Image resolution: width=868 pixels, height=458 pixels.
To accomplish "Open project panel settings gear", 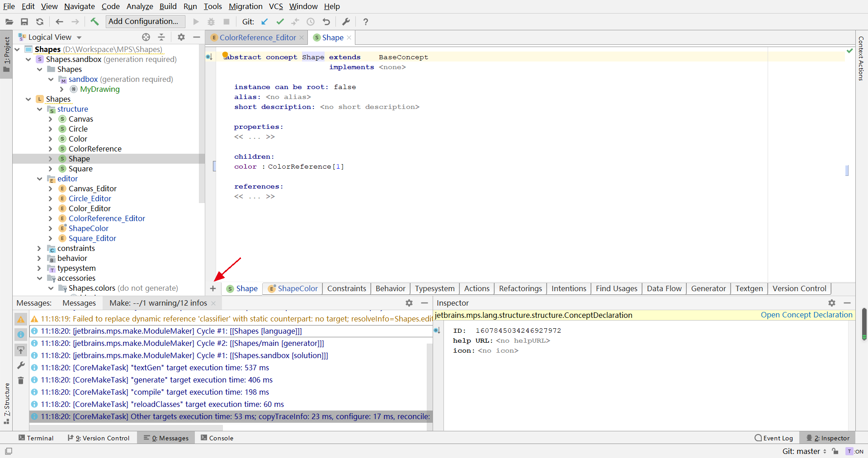I will pyautogui.click(x=181, y=37).
